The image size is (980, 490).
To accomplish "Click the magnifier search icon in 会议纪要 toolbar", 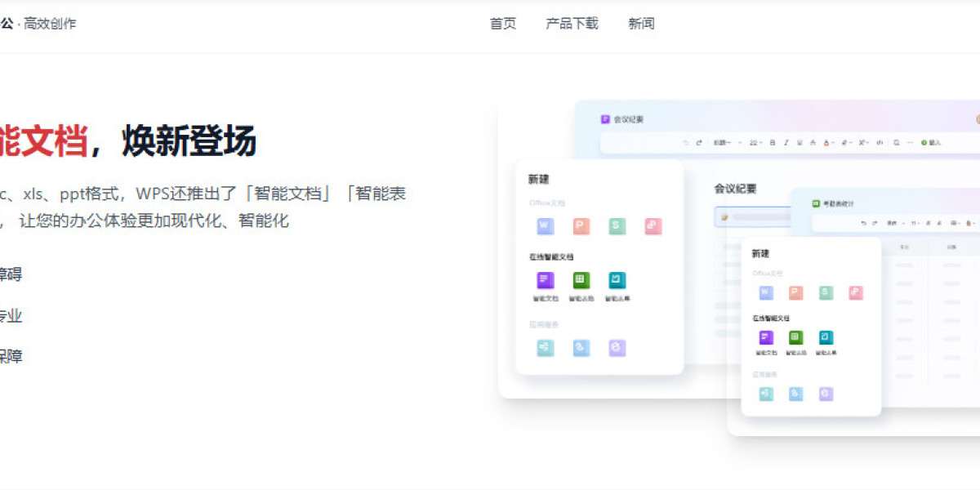I will [897, 142].
